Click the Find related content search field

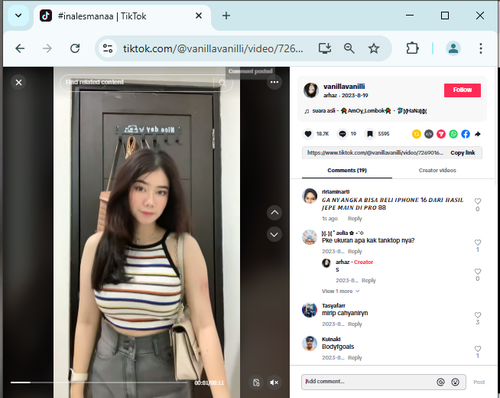click(x=137, y=82)
